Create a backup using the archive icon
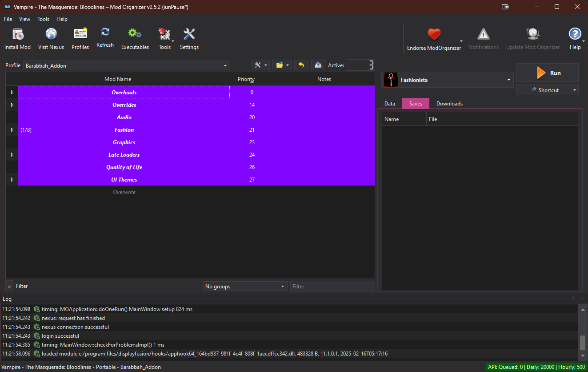This screenshot has height=372, width=588. coord(318,65)
